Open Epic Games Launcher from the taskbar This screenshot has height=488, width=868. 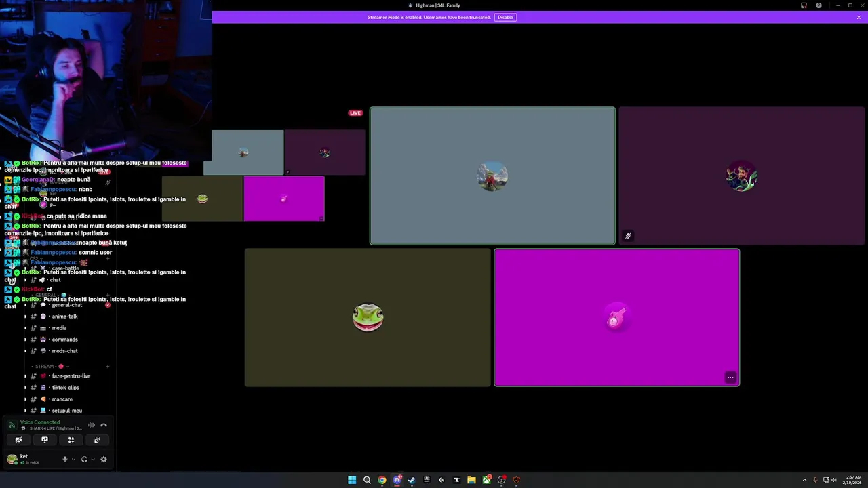click(427, 480)
